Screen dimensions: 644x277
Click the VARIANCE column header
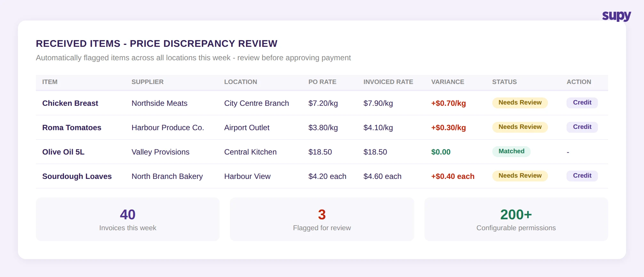point(447,82)
